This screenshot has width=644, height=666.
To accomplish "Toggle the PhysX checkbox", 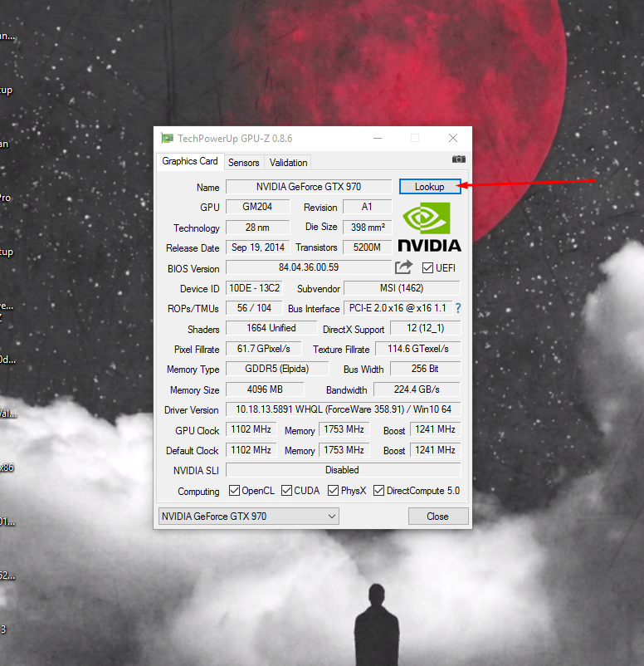I will (334, 491).
